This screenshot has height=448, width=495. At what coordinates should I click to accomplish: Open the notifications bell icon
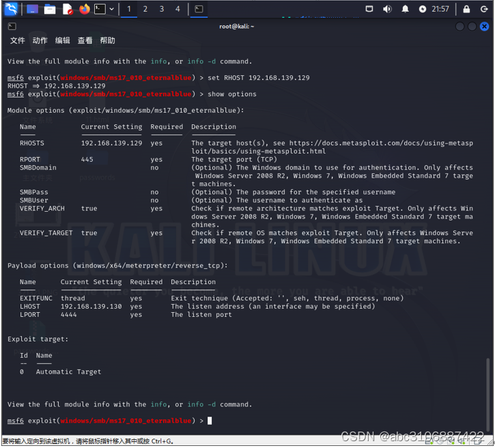(x=405, y=9)
